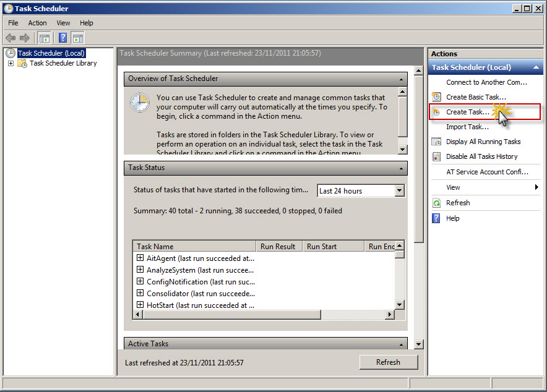The height and width of the screenshot is (392, 547).
Task: Click the Run Start column header
Action: pos(334,246)
